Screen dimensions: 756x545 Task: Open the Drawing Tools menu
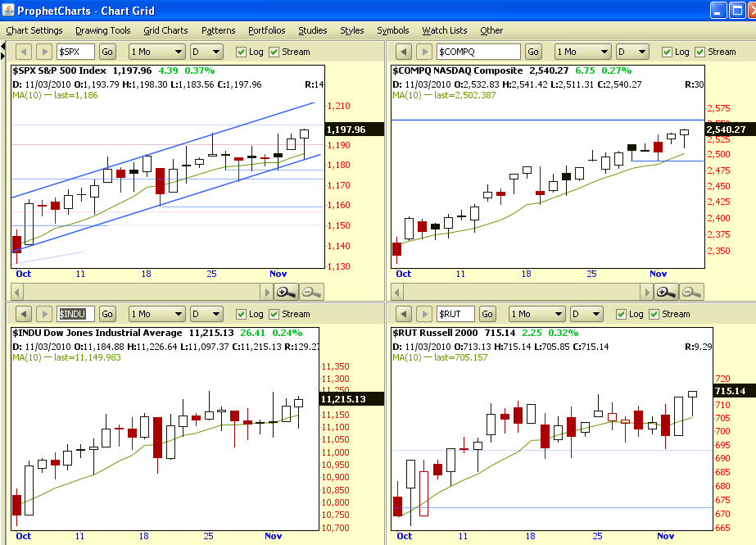click(x=103, y=30)
